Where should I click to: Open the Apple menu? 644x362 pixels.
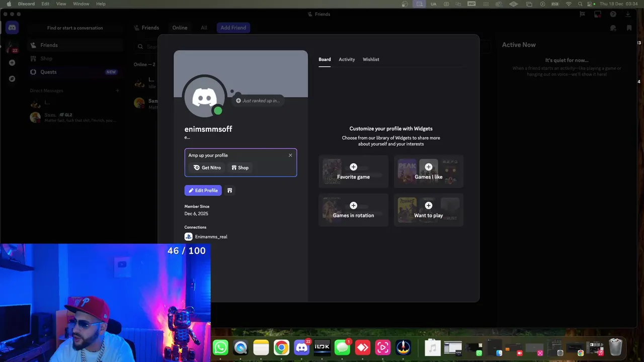tap(9, 4)
